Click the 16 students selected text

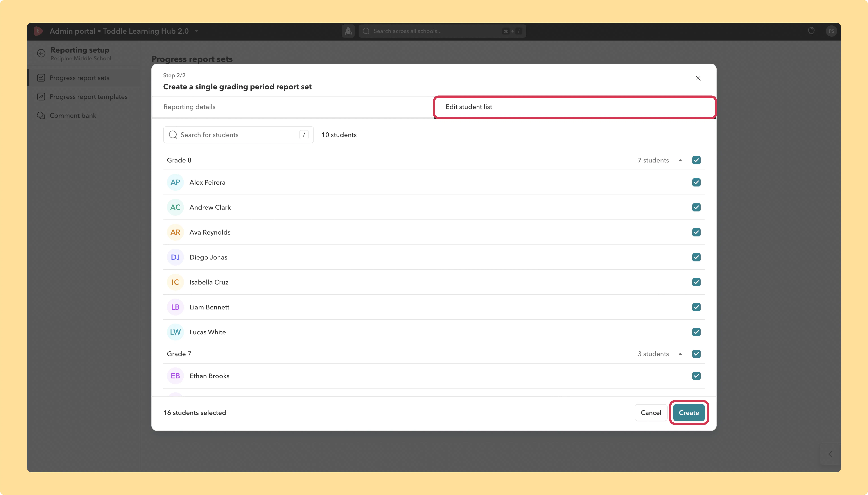(195, 413)
